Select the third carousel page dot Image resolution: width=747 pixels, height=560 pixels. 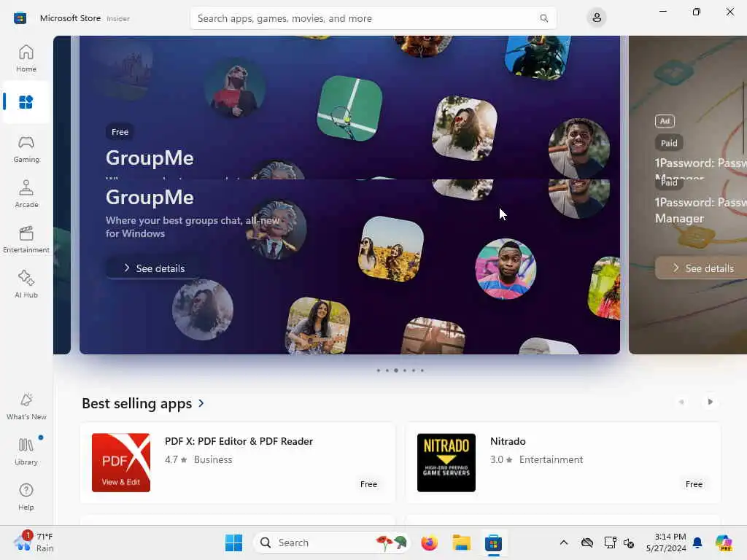pos(396,370)
